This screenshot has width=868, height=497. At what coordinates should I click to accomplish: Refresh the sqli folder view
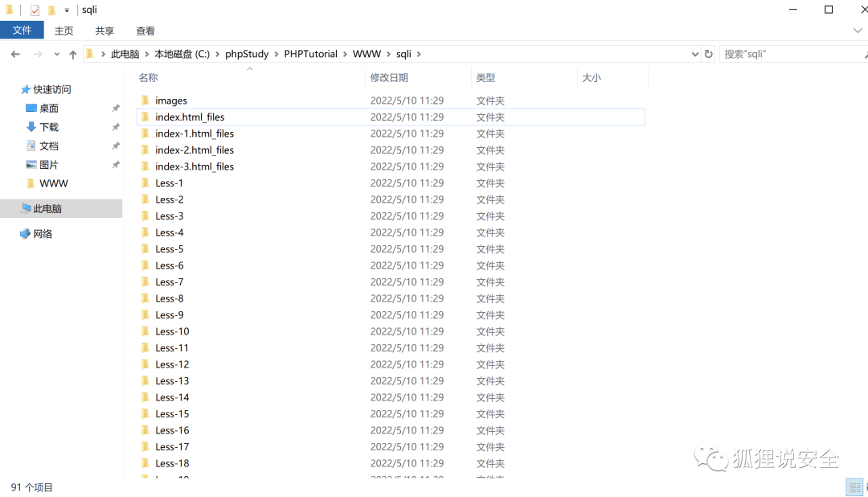point(709,55)
